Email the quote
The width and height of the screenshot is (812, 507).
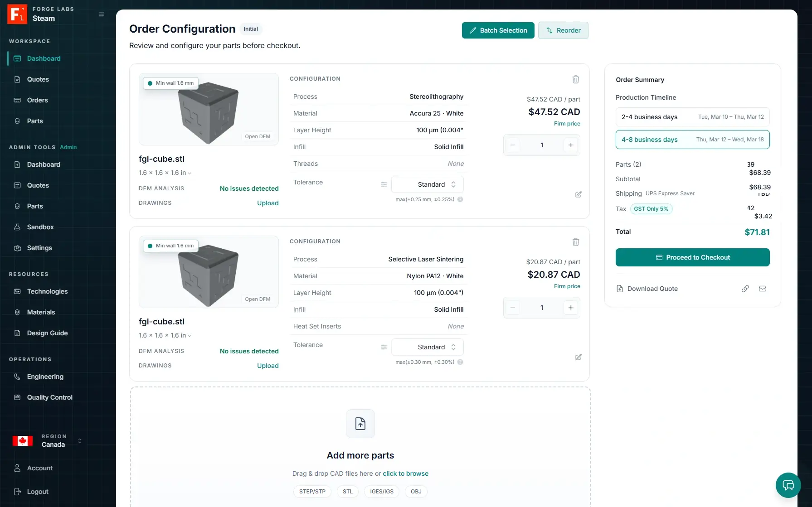763,289
